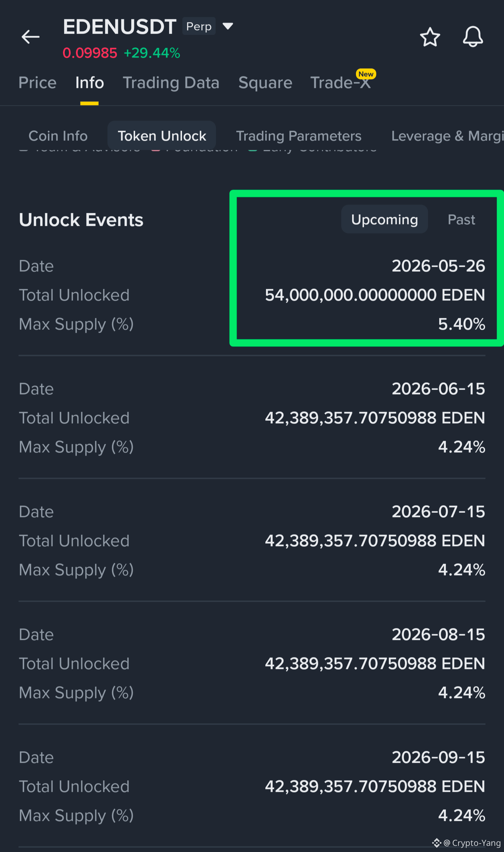Screen dimensions: 504x852
Task: Show Past unlock events
Action: point(461,219)
